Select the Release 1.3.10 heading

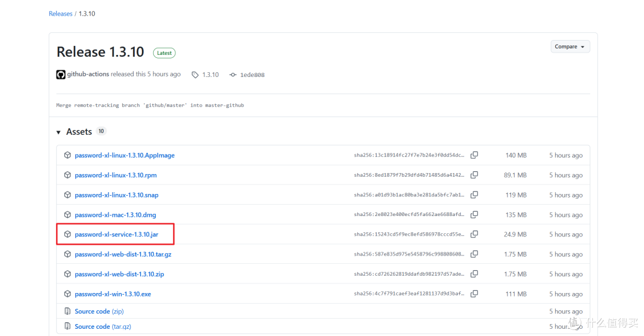click(100, 52)
